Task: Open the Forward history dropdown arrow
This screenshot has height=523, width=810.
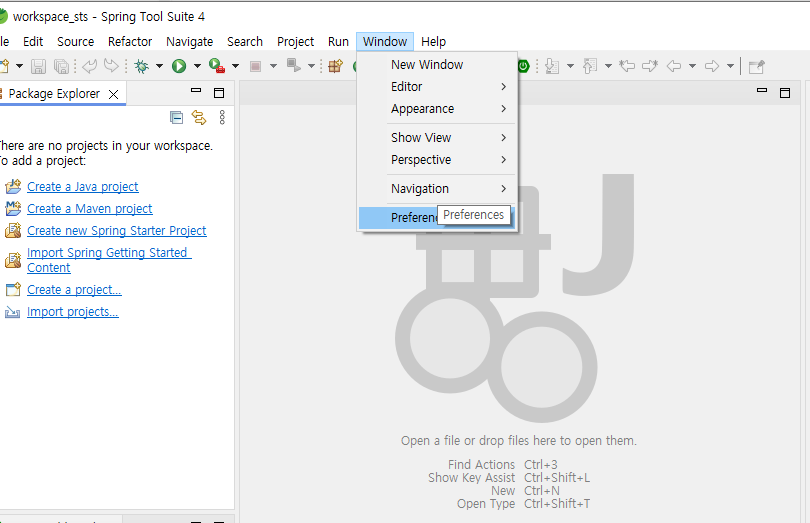Action: pyautogui.click(x=730, y=66)
